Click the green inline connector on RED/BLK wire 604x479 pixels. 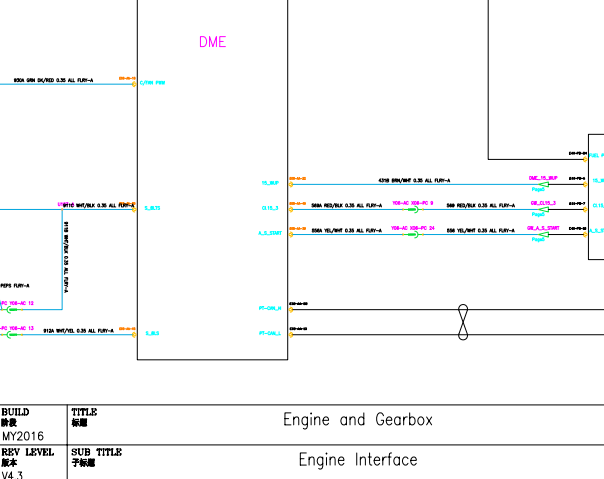[413, 209]
